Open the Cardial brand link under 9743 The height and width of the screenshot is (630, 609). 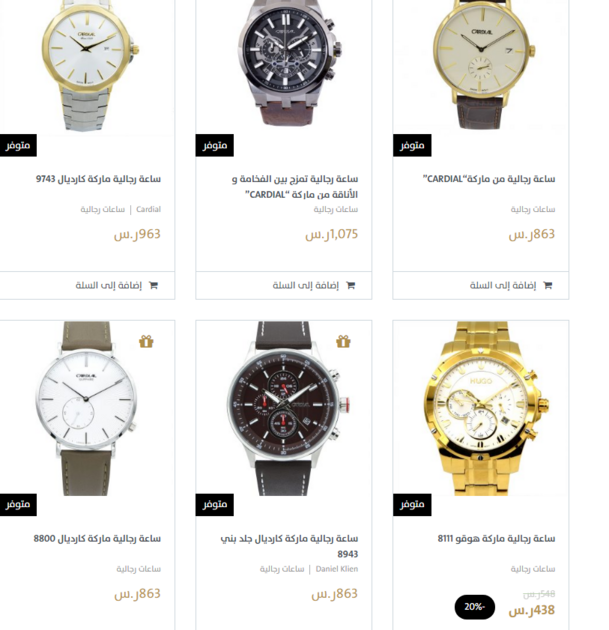(x=148, y=209)
